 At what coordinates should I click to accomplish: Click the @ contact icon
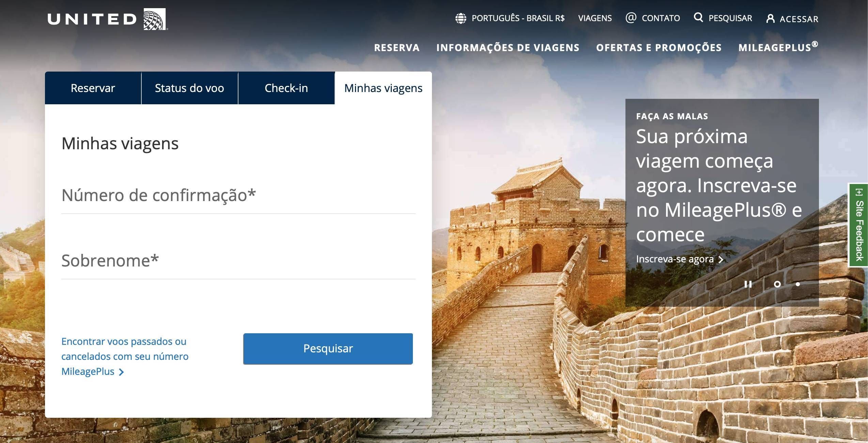(x=631, y=18)
